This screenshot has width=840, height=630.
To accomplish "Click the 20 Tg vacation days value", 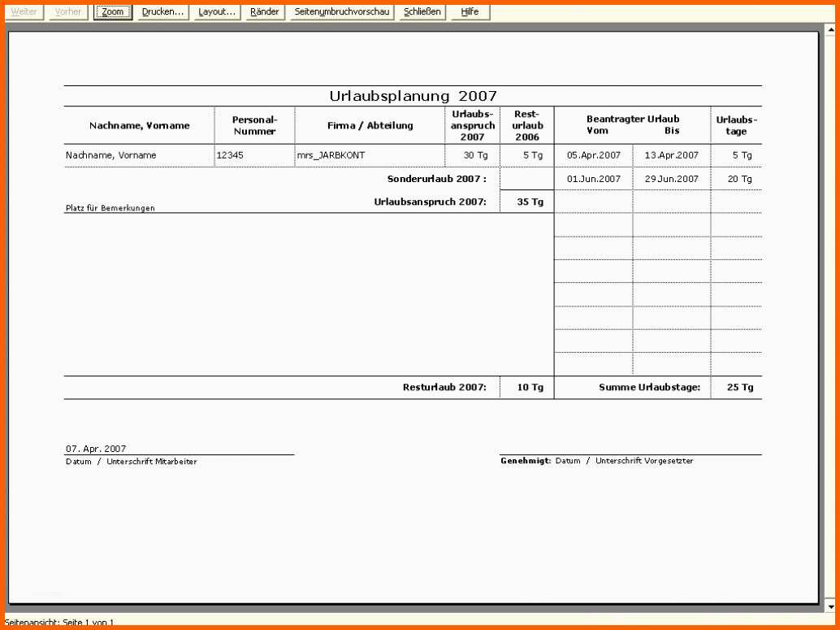I will pos(740,179).
